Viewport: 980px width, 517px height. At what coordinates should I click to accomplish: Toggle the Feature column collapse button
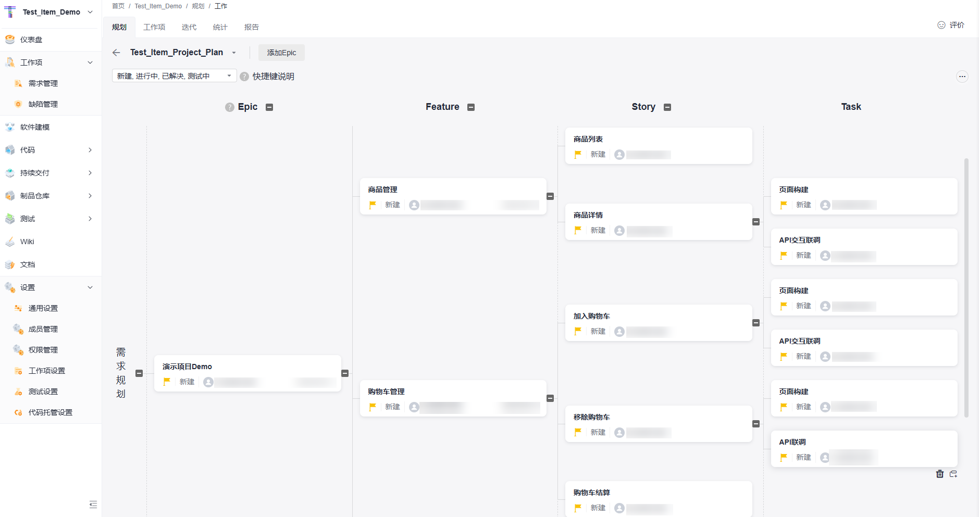click(x=471, y=107)
